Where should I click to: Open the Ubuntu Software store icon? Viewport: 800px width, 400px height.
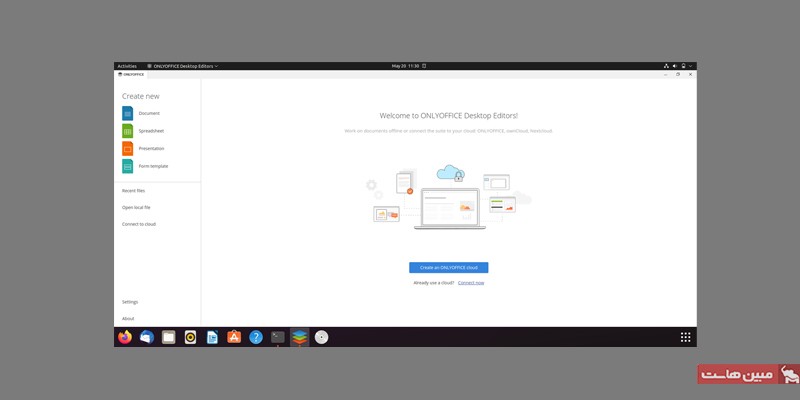pyautogui.click(x=234, y=337)
